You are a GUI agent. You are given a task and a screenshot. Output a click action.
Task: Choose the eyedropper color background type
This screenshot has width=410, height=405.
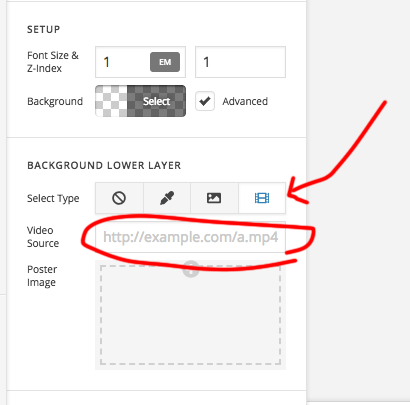[x=167, y=198]
